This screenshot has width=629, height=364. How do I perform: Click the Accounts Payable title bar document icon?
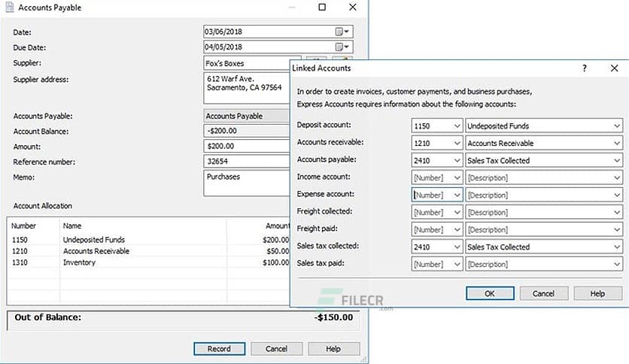9,8
